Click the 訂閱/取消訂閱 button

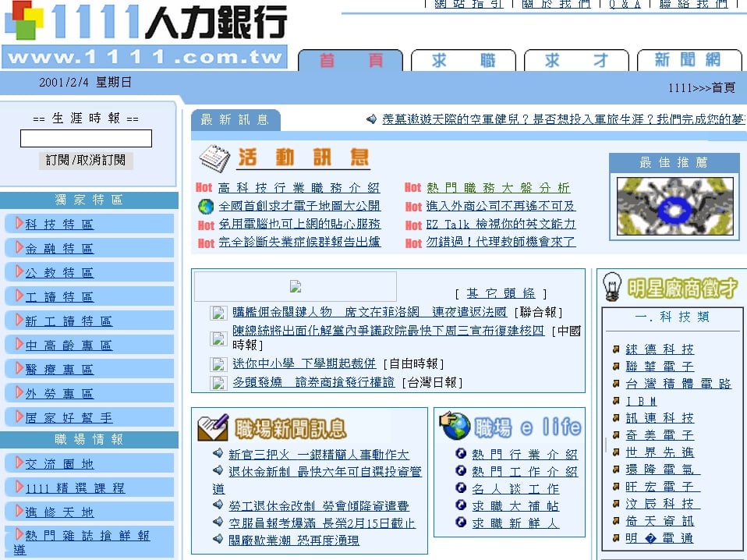tap(86, 160)
